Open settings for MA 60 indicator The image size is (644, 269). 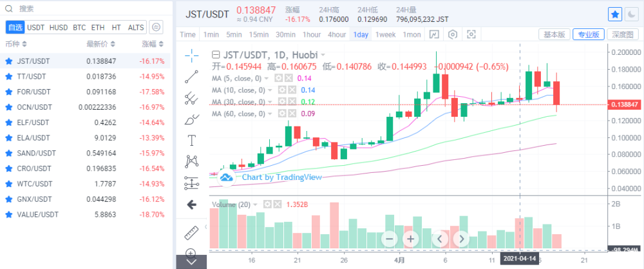(x=282, y=114)
